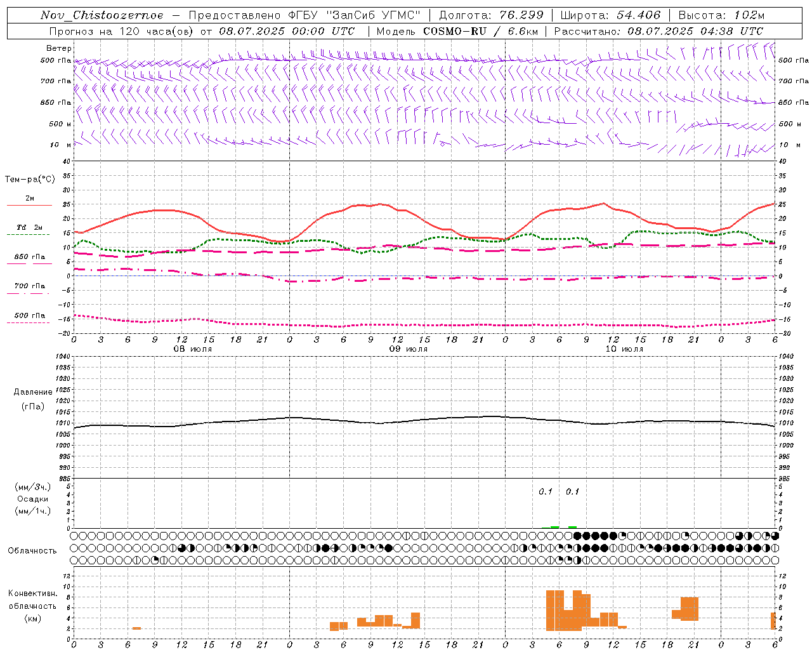Image resolution: width=812 pixels, height=650 pixels.
Task: Click the '700 гПа' temperature legend entry
Action: click(30, 286)
